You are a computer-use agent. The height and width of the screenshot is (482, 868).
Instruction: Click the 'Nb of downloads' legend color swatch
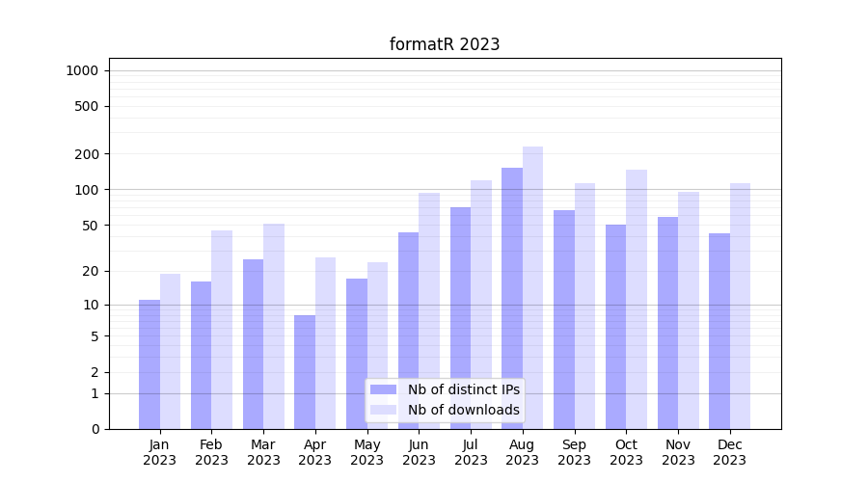383,410
